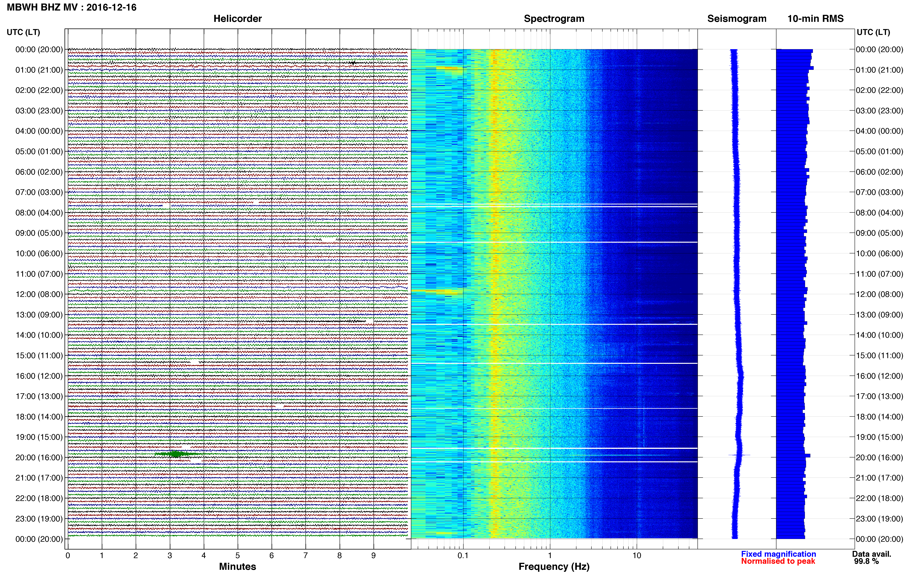The image size is (924, 578).
Task: Select the Seismogram panel heading
Action: pos(736,18)
